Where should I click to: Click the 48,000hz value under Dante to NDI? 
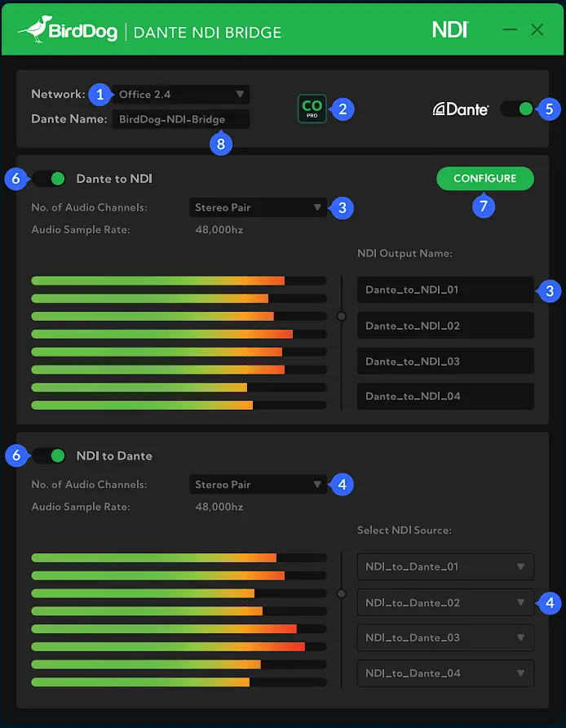219,230
